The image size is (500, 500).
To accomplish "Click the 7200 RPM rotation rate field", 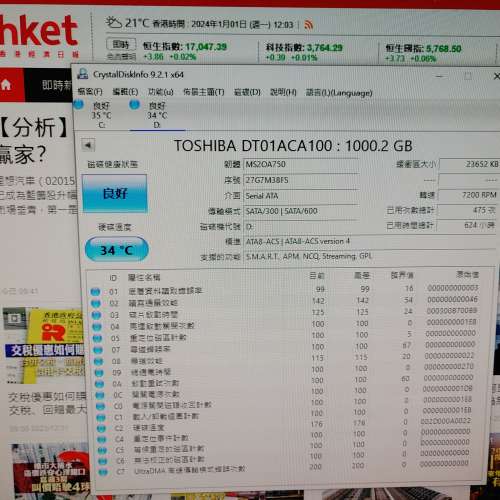I will coord(468,195).
